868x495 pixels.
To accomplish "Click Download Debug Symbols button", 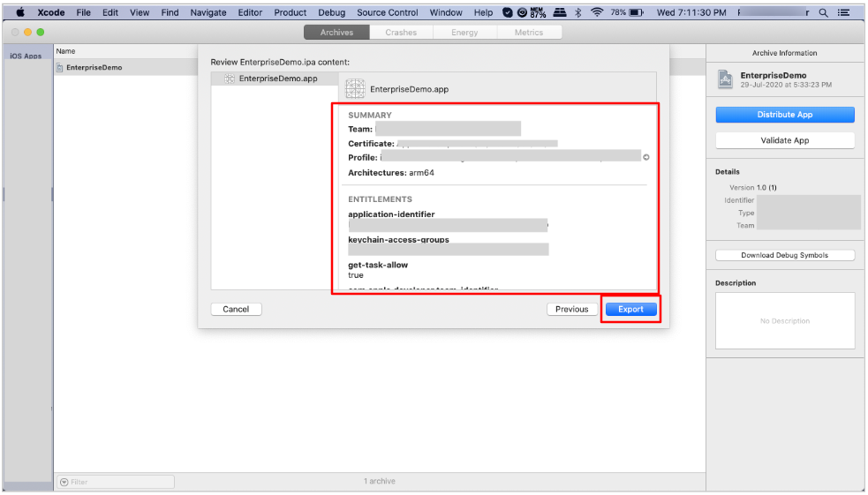I will [785, 255].
